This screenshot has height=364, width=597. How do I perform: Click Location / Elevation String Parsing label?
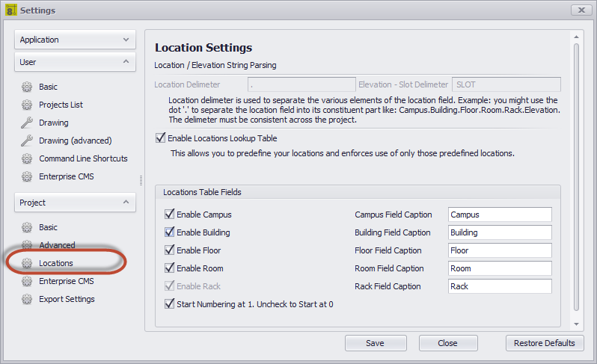pos(215,65)
